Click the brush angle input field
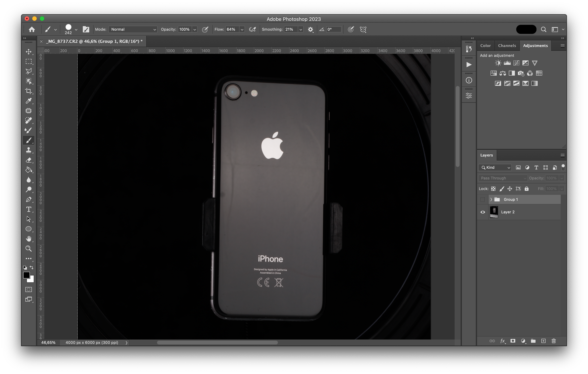 334,29
